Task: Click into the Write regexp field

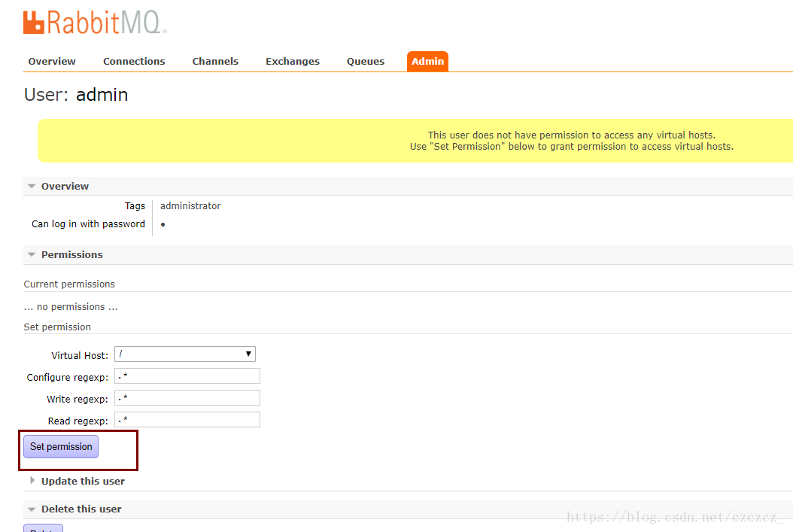Action: tap(187, 397)
